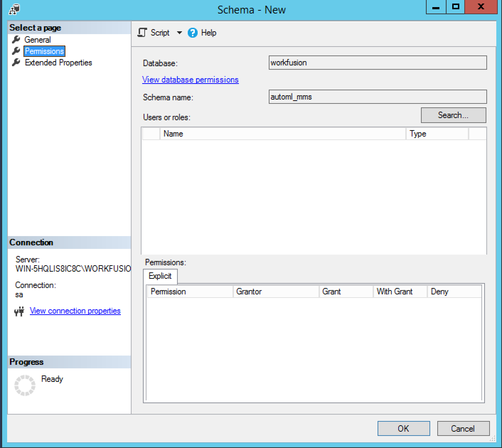The image size is (502, 448).
Task: Sort users list by the Type column header
Action: 437,134
